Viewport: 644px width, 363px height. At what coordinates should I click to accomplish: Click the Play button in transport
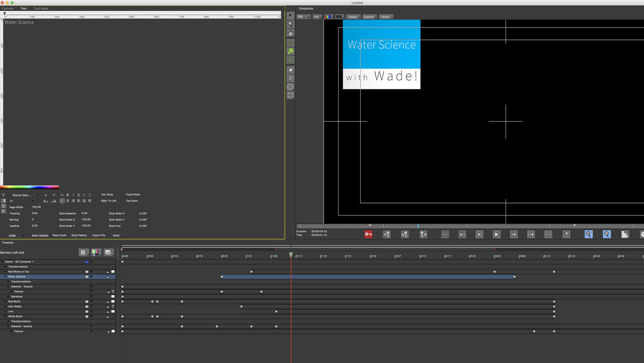(x=496, y=234)
